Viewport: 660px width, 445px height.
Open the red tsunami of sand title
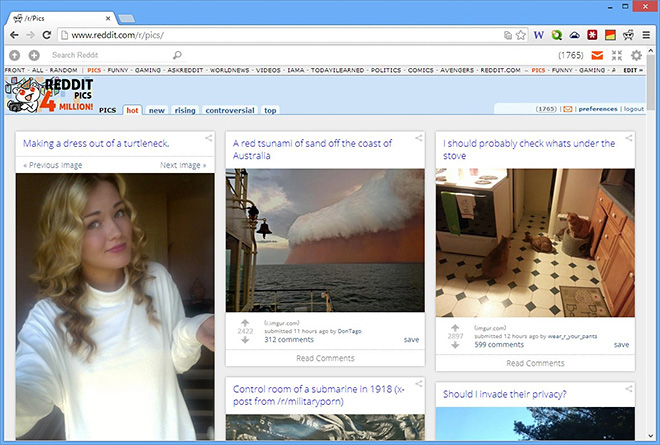[x=312, y=149]
